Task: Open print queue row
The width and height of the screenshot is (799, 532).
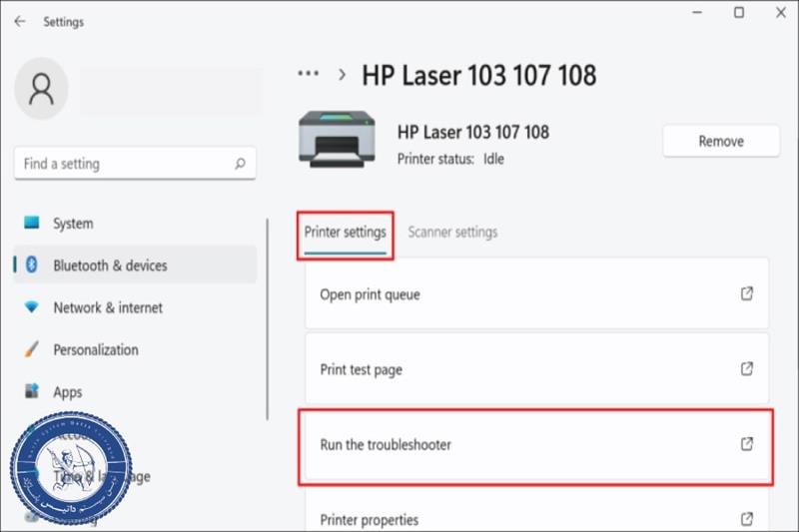Action: [536, 293]
